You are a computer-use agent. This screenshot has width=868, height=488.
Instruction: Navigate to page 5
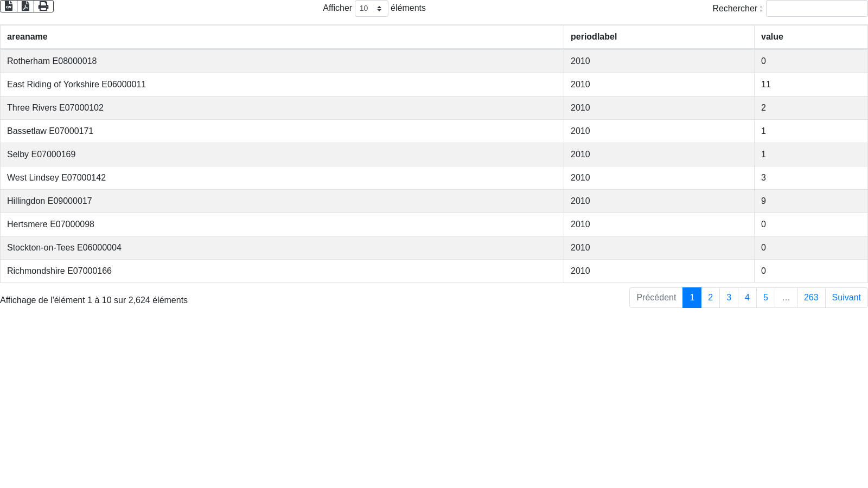[x=765, y=298]
